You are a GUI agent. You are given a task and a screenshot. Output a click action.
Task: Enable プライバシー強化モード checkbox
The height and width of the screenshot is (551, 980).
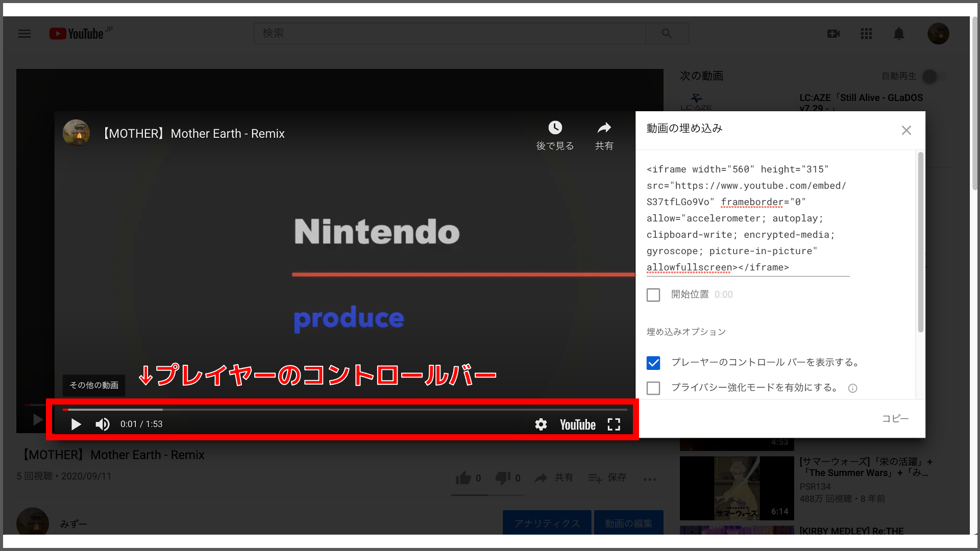point(653,388)
